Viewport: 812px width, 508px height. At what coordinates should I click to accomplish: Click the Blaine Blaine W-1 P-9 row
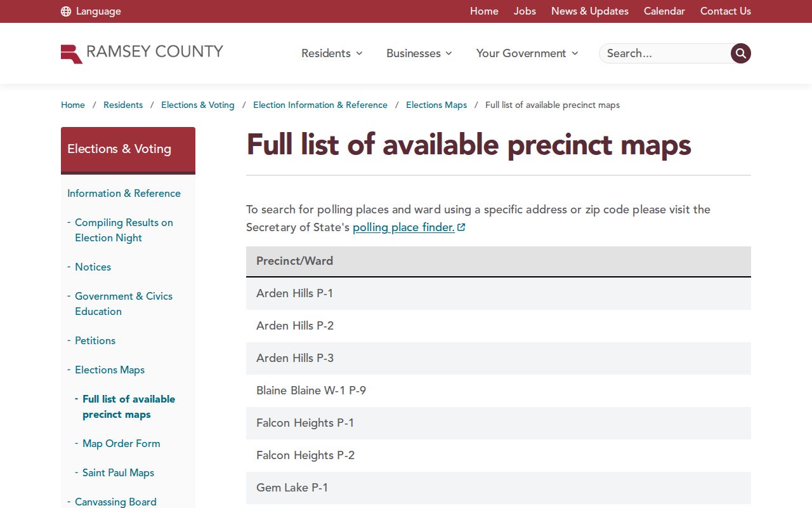click(x=499, y=391)
